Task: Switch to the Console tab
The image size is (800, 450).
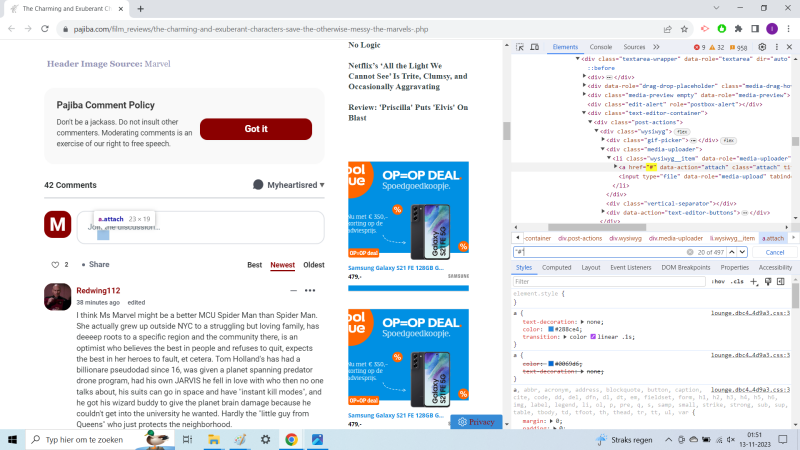Action: pyautogui.click(x=601, y=47)
